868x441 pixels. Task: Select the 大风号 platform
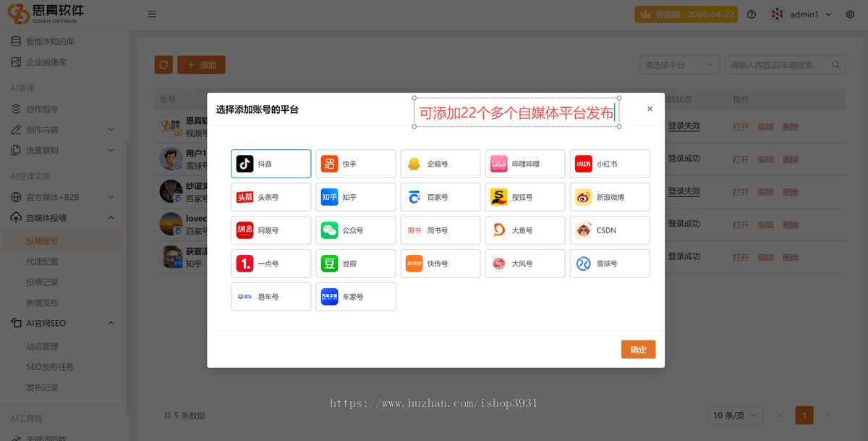click(525, 264)
